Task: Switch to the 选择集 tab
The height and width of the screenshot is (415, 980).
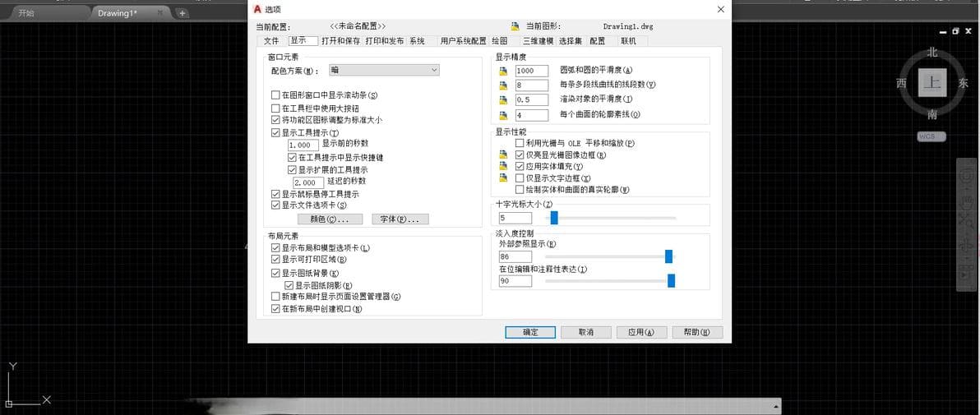Action: coord(570,41)
